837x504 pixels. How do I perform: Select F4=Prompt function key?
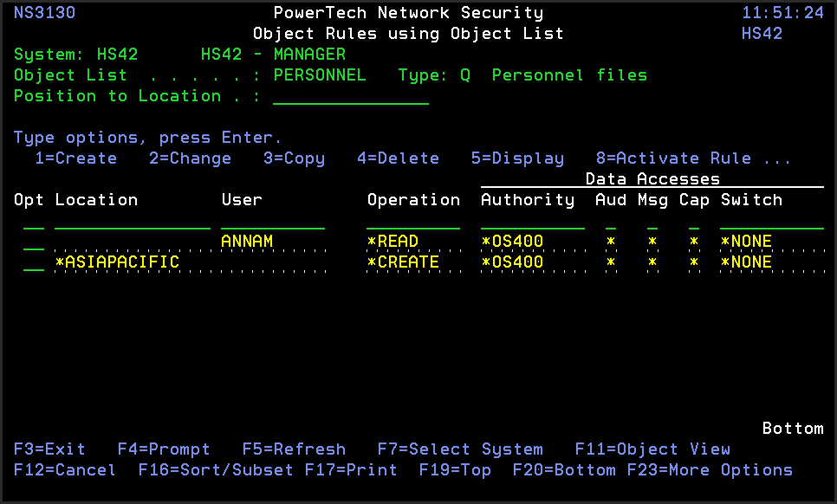[x=164, y=449]
